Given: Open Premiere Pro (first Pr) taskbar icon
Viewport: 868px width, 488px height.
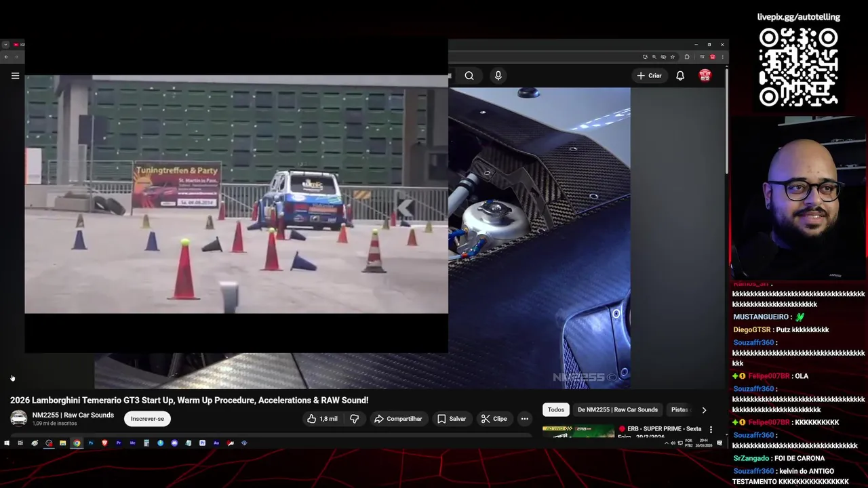Looking at the screenshot, I should coord(119,443).
